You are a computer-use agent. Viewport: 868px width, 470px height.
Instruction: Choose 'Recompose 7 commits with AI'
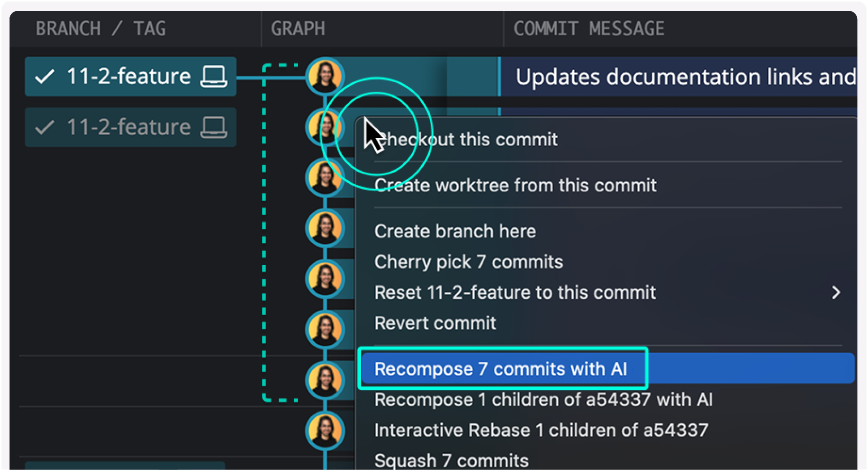[500, 369]
